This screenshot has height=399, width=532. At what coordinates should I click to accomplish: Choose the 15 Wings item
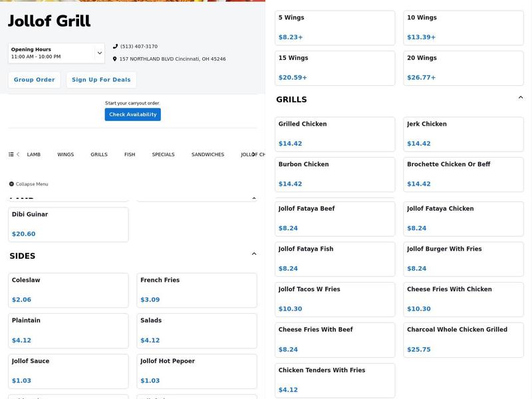point(335,68)
